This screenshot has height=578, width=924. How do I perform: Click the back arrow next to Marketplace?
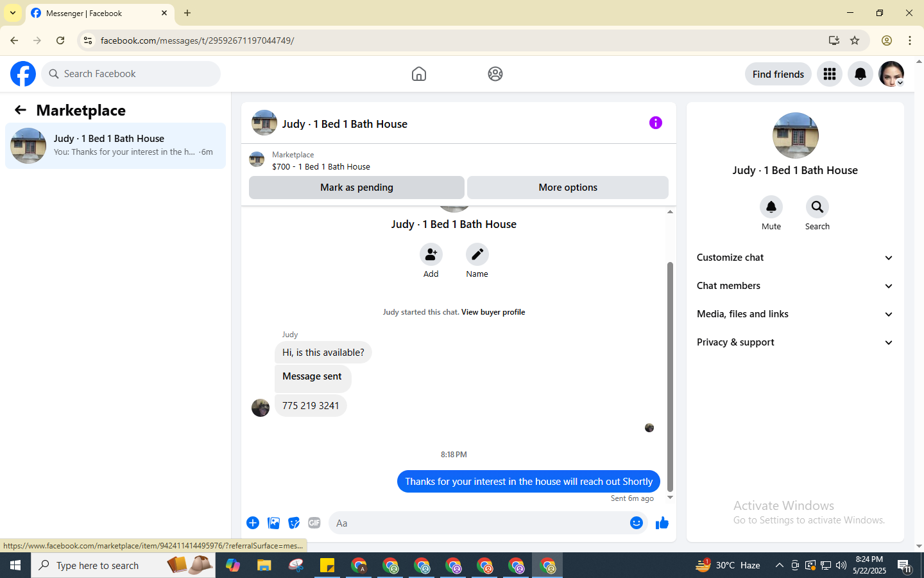(x=21, y=110)
